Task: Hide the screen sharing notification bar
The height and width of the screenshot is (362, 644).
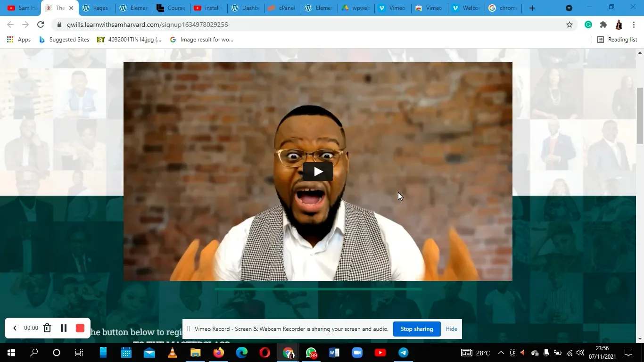Action: pyautogui.click(x=451, y=329)
